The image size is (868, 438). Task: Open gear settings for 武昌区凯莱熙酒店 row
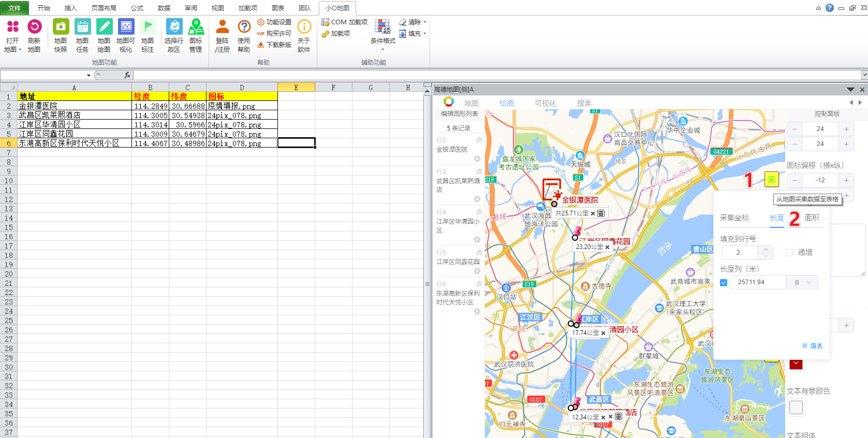tap(477, 199)
